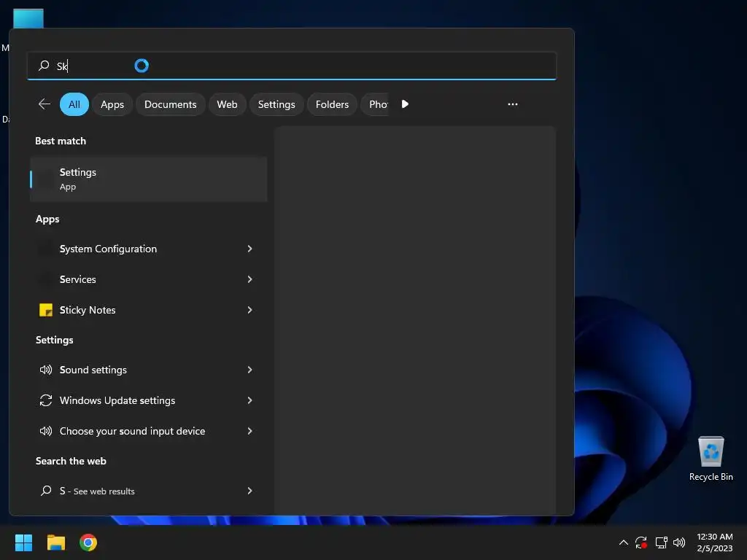
Task: Expand sound input device chevron
Action: [x=249, y=431]
